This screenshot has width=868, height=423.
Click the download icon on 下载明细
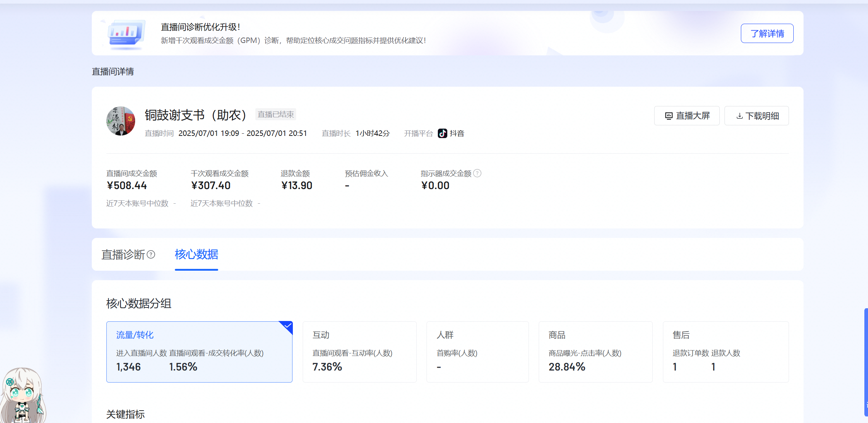pyautogui.click(x=739, y=116)
